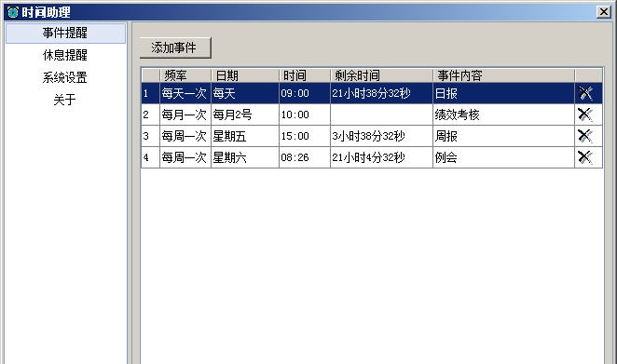Click the 添加事件 button
This screenshot has width=617, height=364.
(175, 48)
